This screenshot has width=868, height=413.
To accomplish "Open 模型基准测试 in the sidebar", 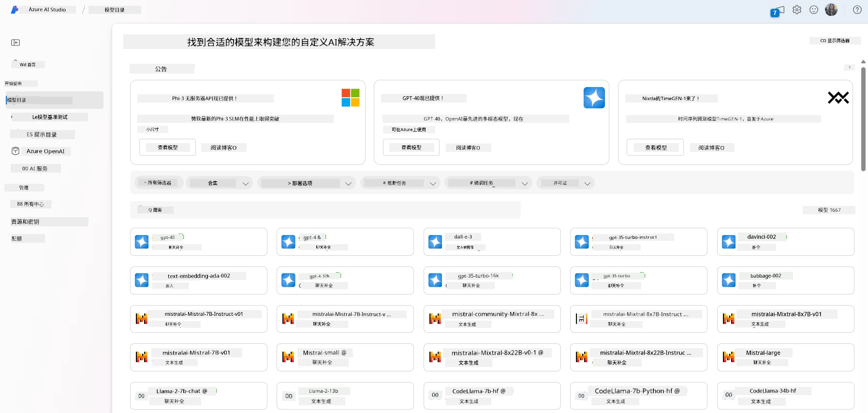I will (50, 117).
